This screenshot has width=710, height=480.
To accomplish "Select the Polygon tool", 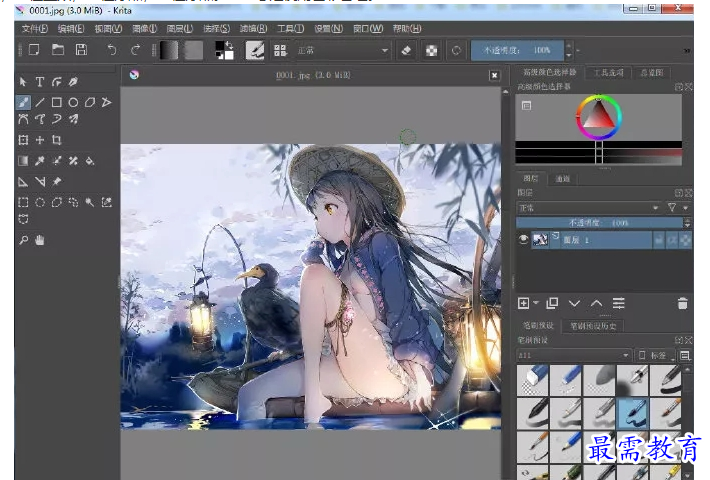I will point(90,102).
